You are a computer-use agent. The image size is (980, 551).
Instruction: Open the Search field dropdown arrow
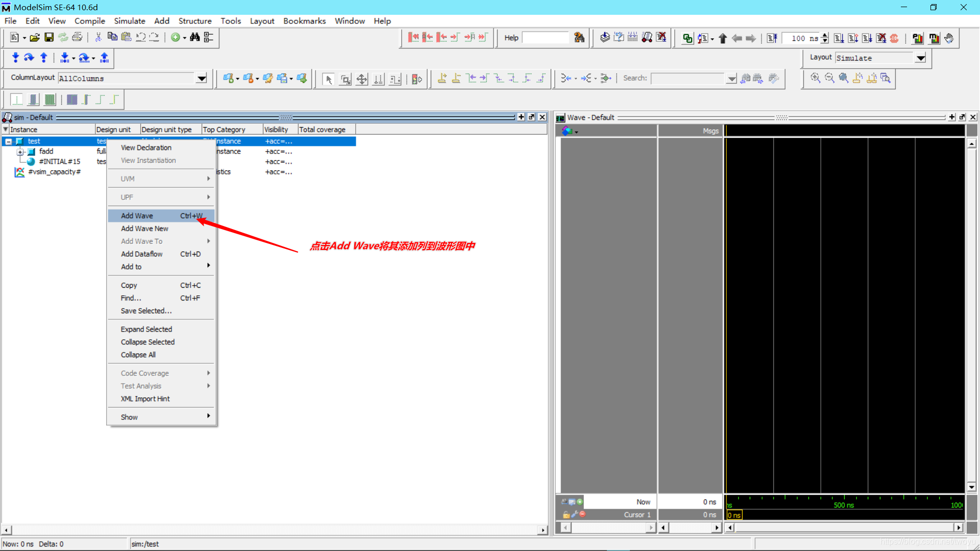pyautogui.click(x=731, y=78)
